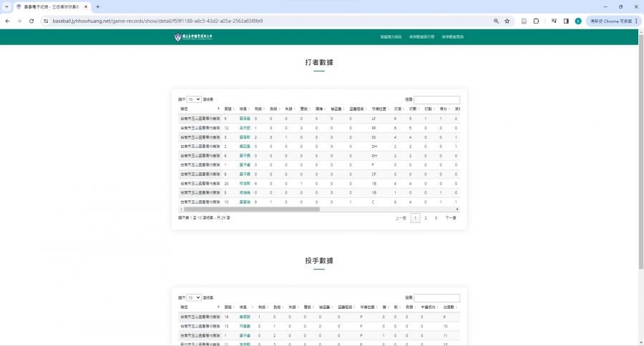Screen dimensions: 644x346
Task: Open Chrome's three-dot menu
Action: click(636, 21)
